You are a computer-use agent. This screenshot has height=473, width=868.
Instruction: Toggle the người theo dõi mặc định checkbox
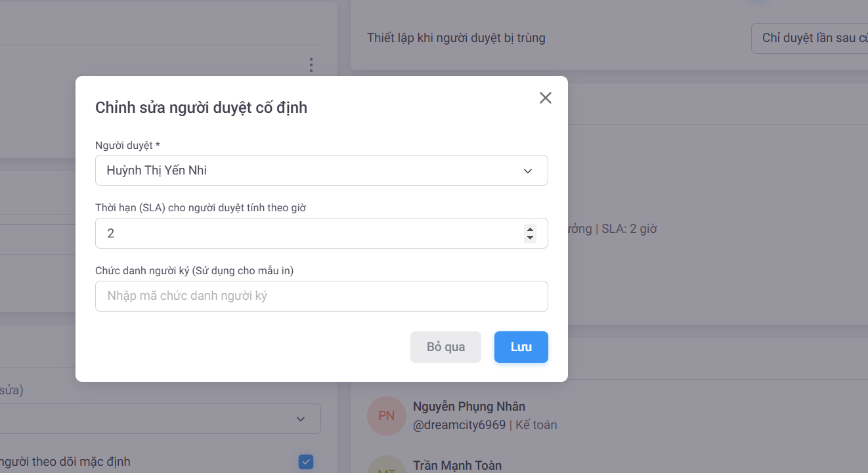[x=305, y=462]
